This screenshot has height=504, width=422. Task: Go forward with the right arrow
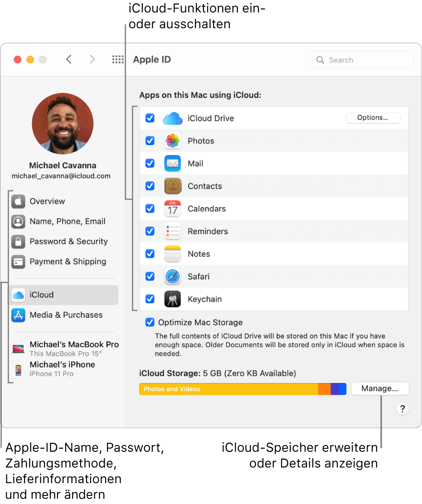[92, 59]
